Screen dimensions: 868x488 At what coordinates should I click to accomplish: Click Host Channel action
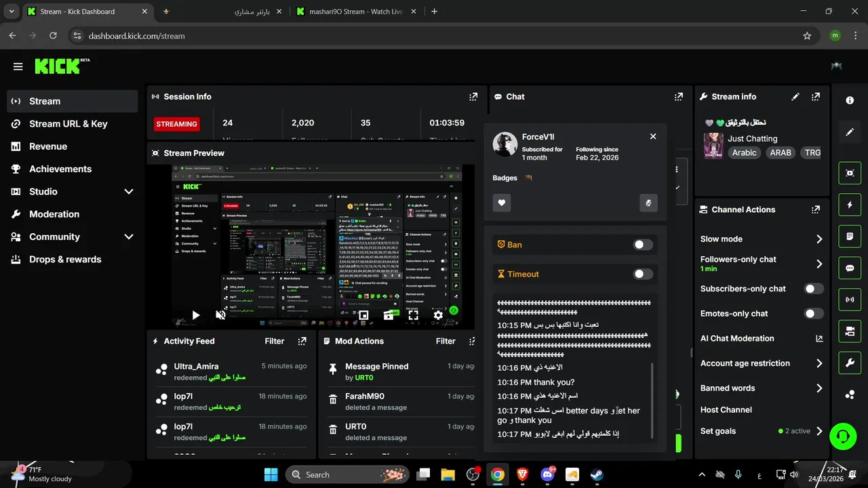726,410
